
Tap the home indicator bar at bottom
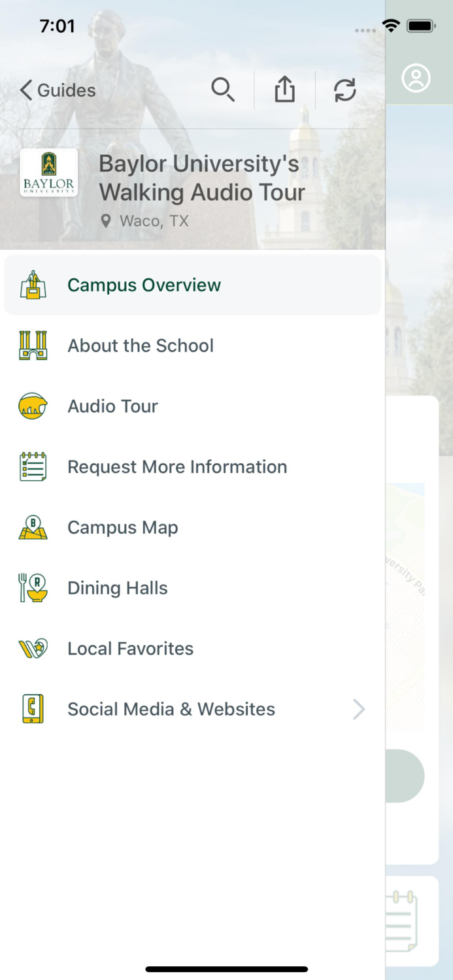(x=226, y=969)
